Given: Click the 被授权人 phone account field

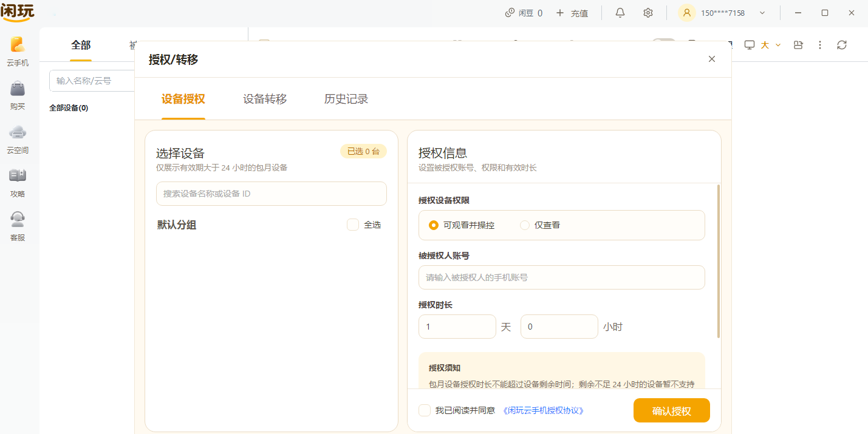Looking at the screenshot, I should [562, 277].
